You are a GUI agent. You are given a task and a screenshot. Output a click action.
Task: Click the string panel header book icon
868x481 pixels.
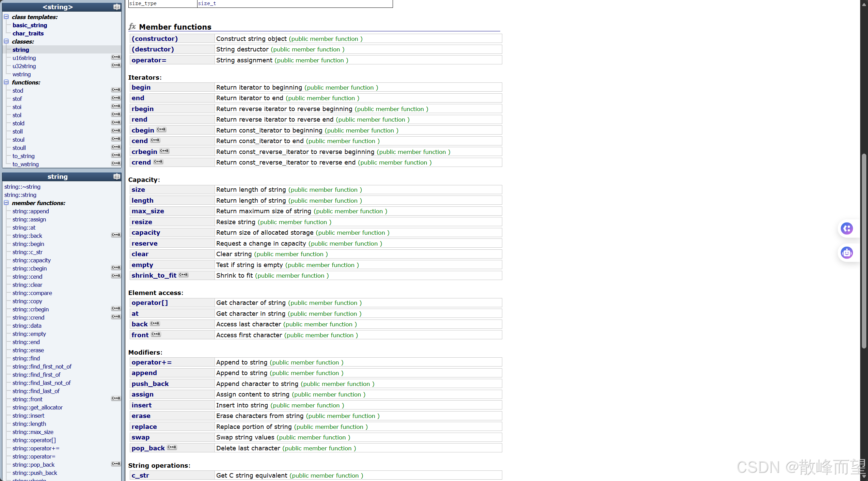coord(116,176)
